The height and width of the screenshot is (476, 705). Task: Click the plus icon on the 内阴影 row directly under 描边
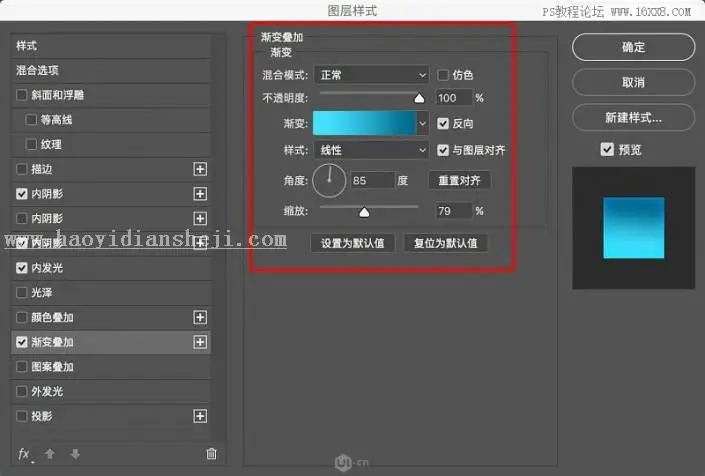[200, 194]
